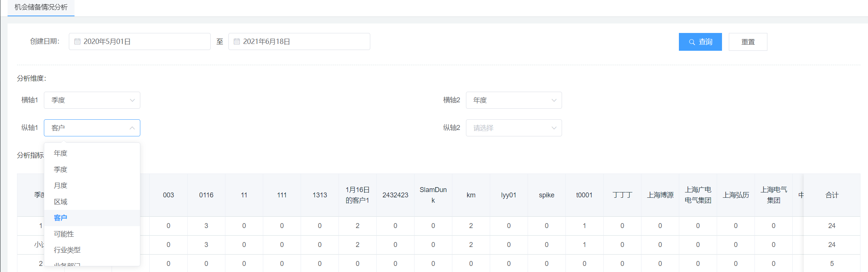Click the 合计 column header
The height and width of the screenshot is (272, 868).
coord(832,195)
